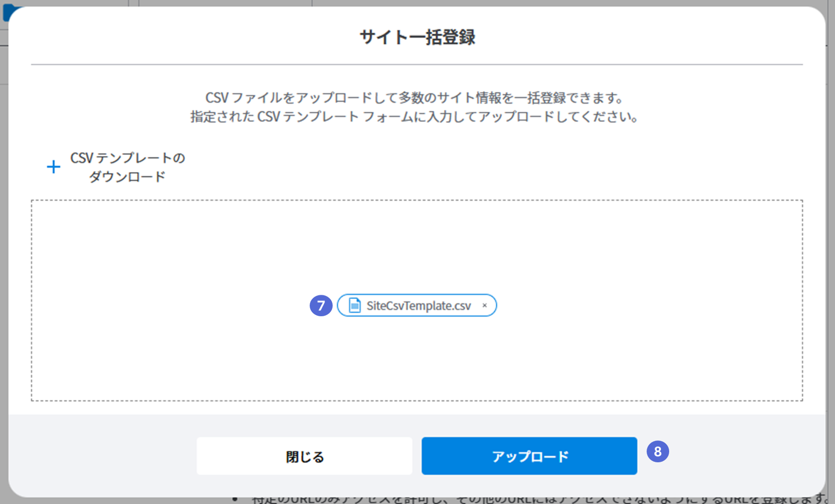The height and width of the screenshot is (504, 835).
Task: Click the 閉じる button
Action: [x=304, y=456]
